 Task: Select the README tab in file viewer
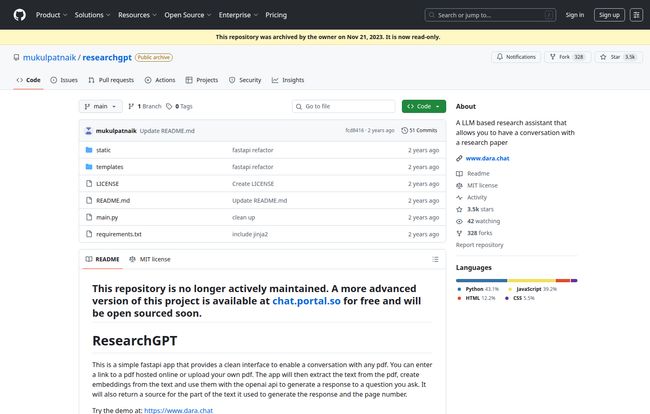(x=102, y=259)
